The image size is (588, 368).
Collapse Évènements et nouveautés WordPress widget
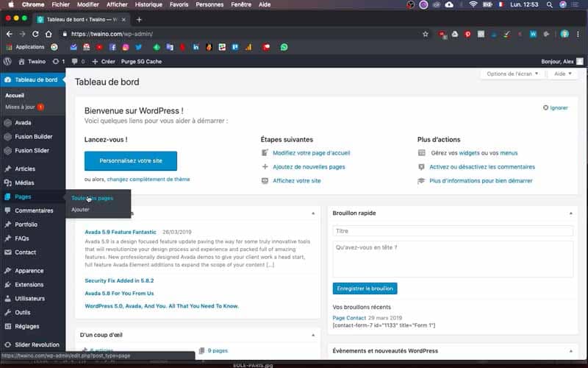point(571,351)
